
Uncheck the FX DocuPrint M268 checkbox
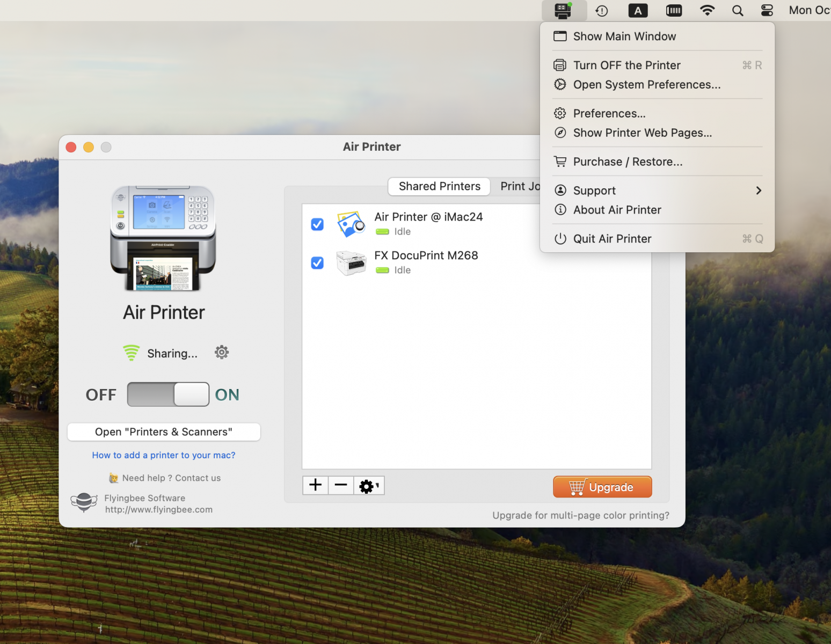pos(317,262)
